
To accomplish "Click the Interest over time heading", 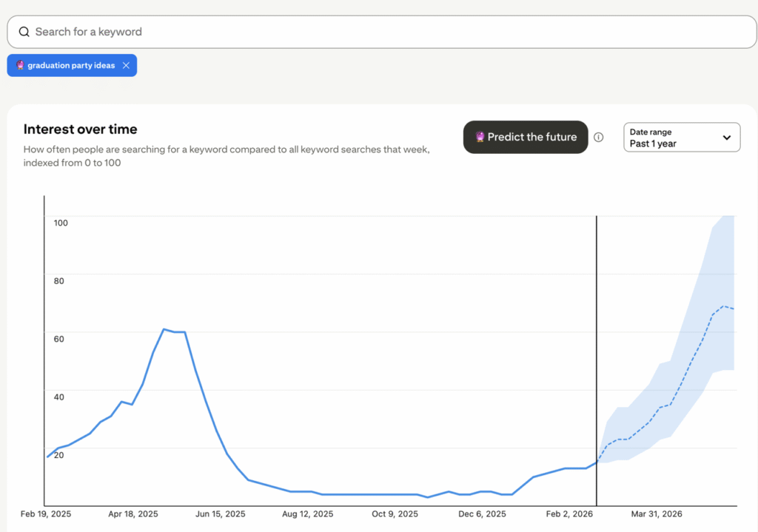I will (x=80, y=129).
